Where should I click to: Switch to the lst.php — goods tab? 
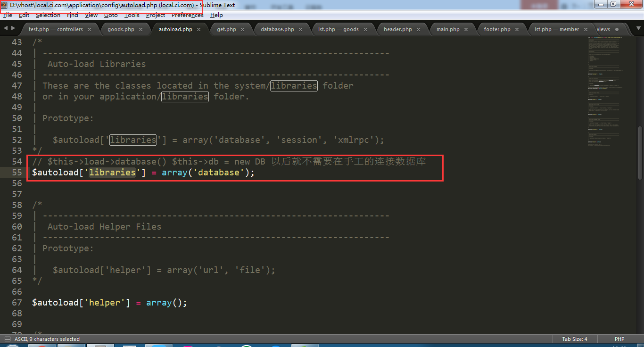338,29
